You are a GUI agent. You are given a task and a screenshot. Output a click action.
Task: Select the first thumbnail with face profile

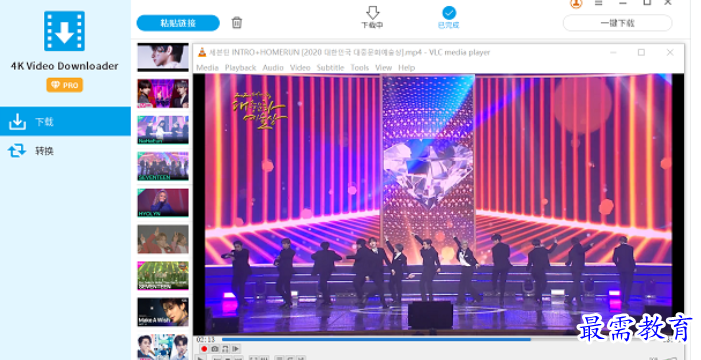click(x=163, y=57)
